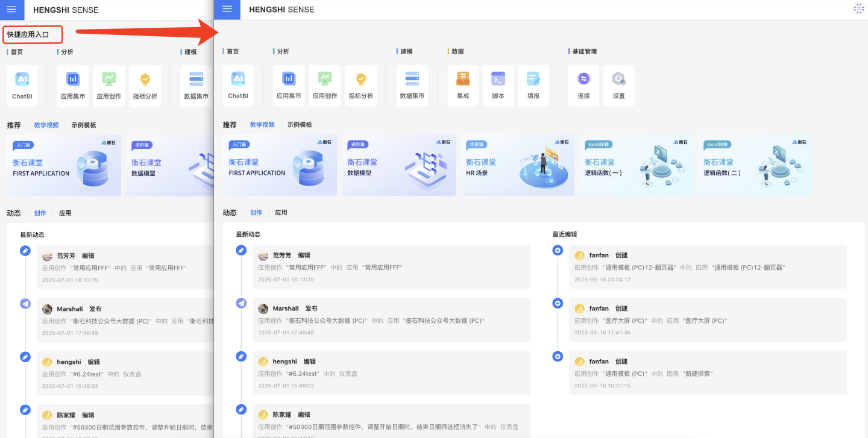
Task: Select 创作 tab under 动态 in left panel
Action: [40, 213]
